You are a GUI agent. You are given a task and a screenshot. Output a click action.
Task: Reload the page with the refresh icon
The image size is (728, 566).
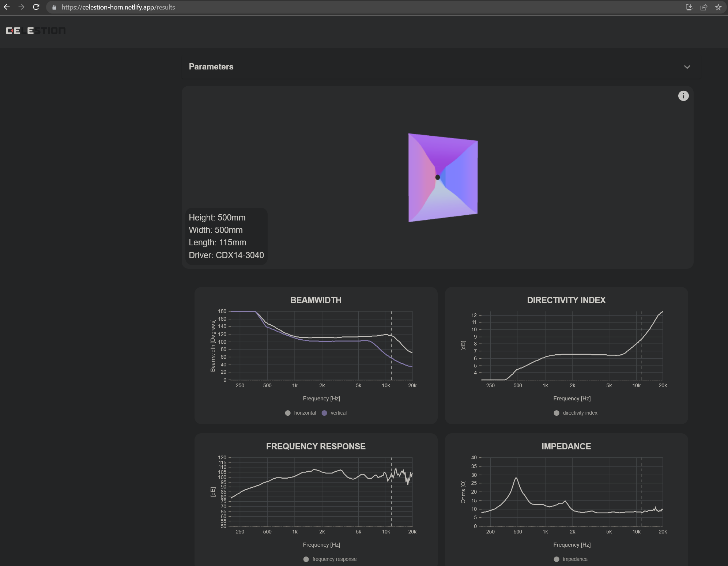(x=36, y=7)
